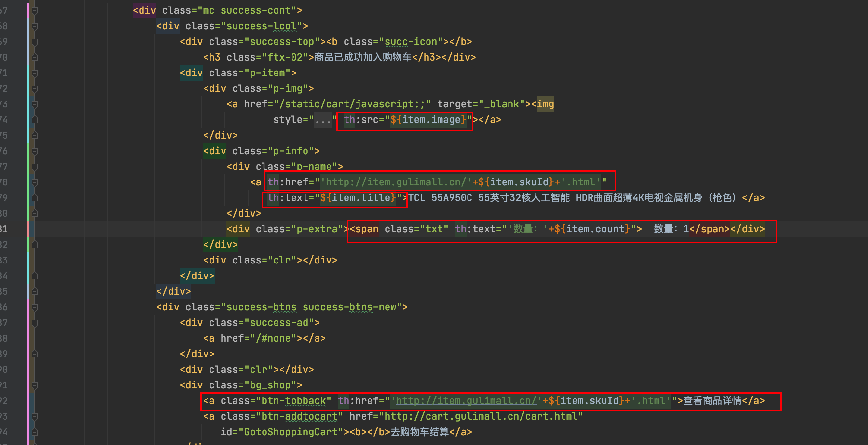Toggle fold marker on the btn-addtocart anchor line
Screen dimensions: 868x445
pos(34,417)
